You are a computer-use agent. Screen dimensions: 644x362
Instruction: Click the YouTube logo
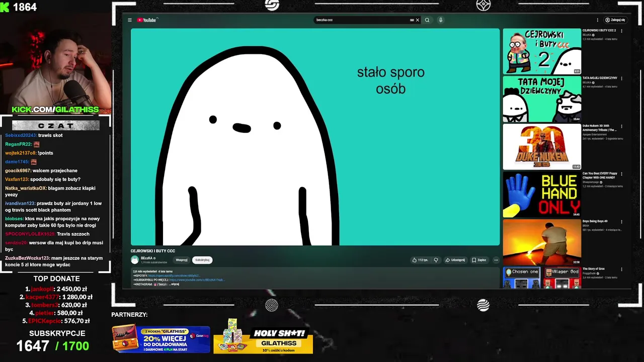point(147,20)
